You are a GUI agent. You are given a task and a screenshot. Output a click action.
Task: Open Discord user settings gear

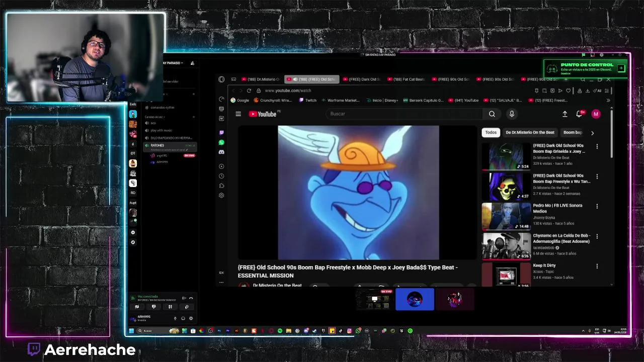[x=191, y=318]
